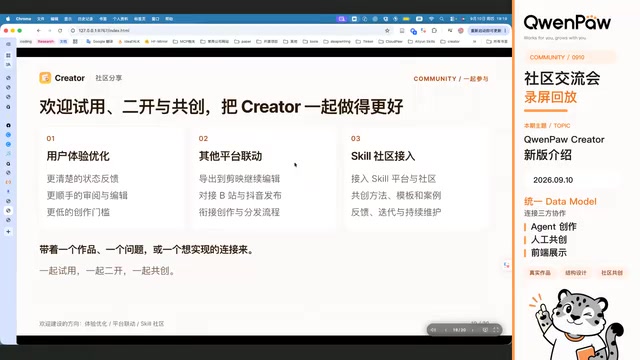Expand the MCP相关 bookmark folder
The image size is (640, 360).
click(184, 42)
